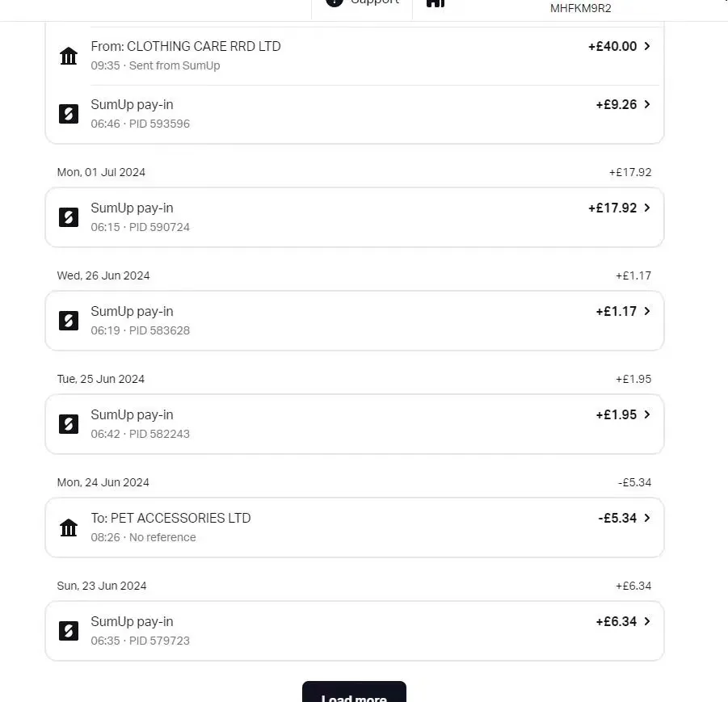Expand the +£9.26 pay-in chevron
Viewport: 728px width, 702px height.
coord(646,105)
